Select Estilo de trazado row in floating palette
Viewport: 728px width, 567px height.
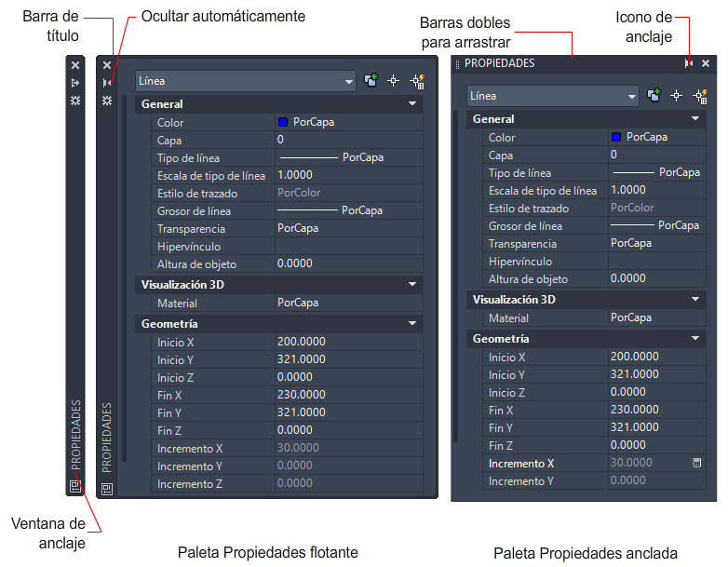287,193
